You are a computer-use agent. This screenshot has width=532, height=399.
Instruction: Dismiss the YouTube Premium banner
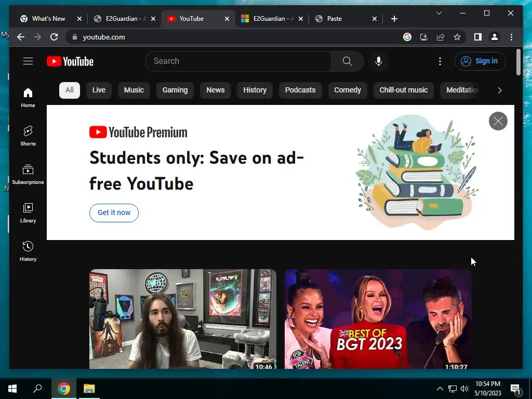[498, 121]
